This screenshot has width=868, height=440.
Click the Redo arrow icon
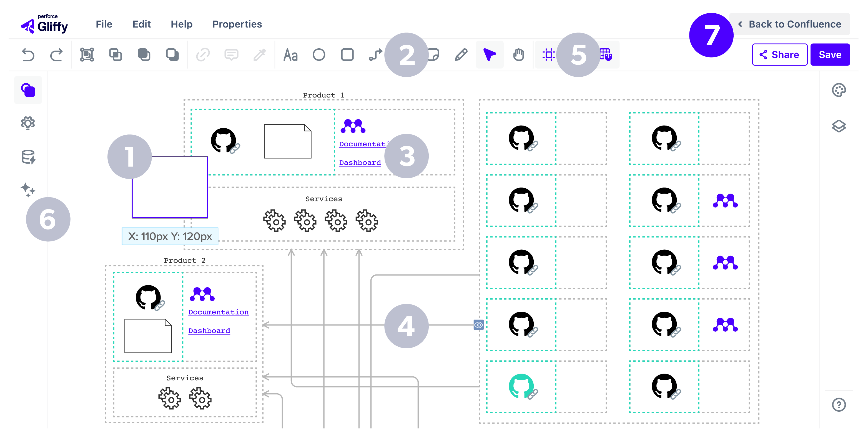pos(56,55)
